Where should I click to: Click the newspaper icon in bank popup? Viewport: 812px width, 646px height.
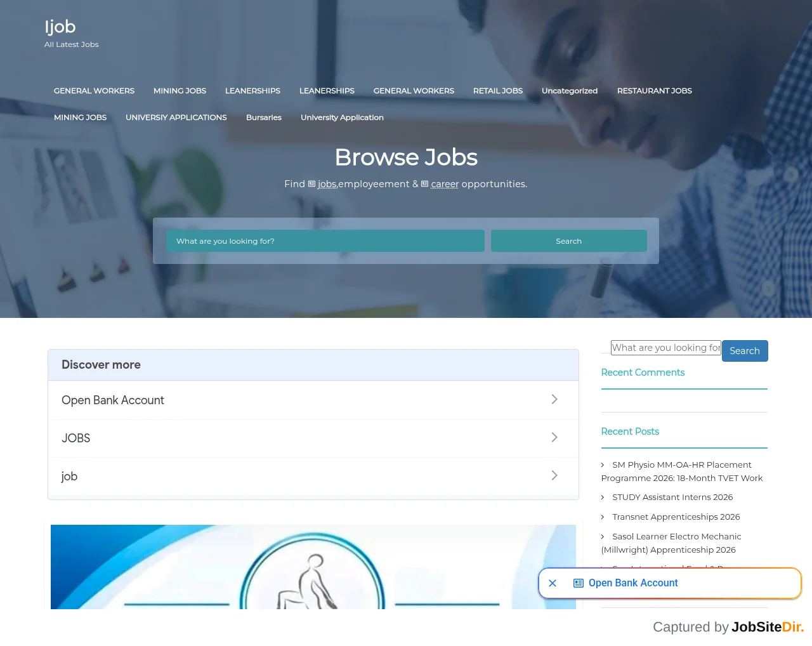(x=579, y=583)
